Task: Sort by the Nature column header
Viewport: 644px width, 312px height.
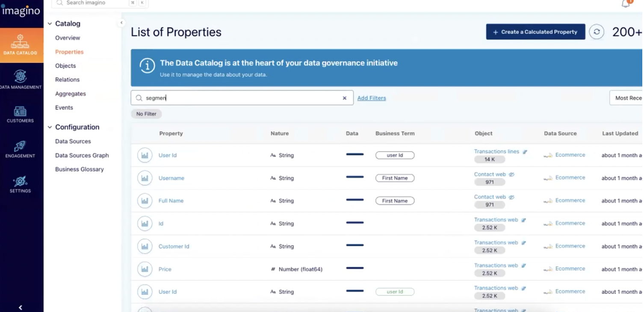Action: click(x=280, y=133)
